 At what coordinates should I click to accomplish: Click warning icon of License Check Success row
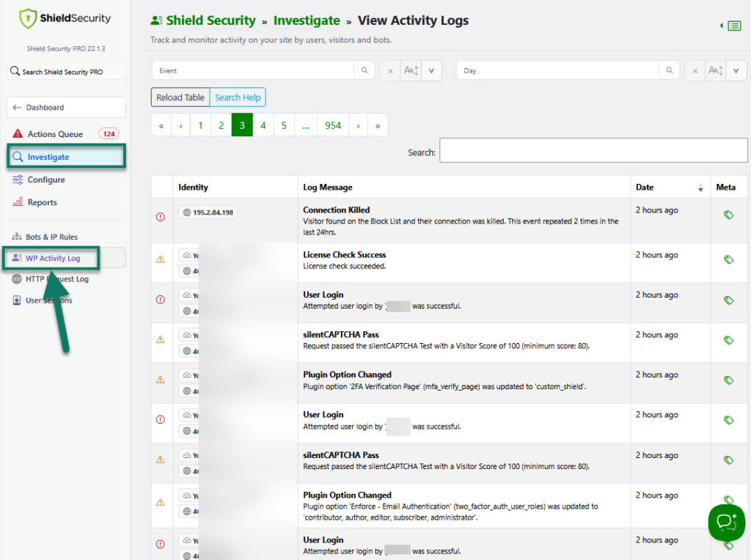coord(161,259)
